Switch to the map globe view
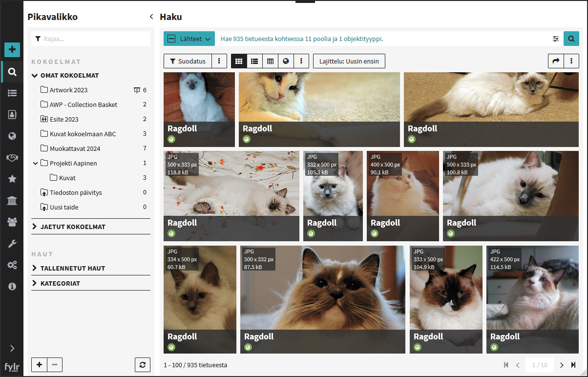The image size is (588, 377). coord(286,61)
